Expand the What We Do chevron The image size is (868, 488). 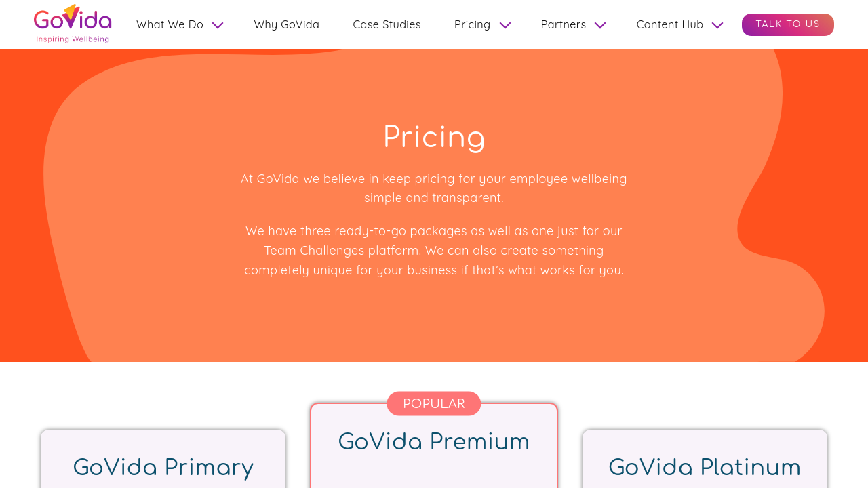point(218,26)
